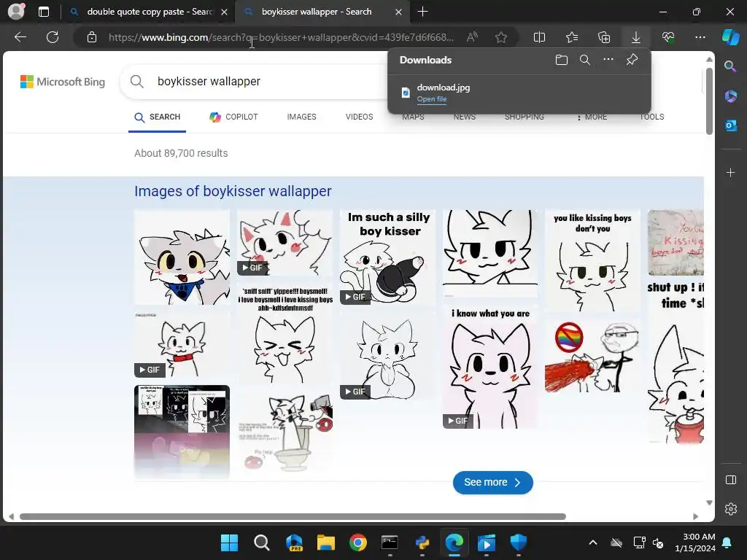747x560 pixels.
Task: Expand the MORE menu on Bing
Action: [592, 117]
